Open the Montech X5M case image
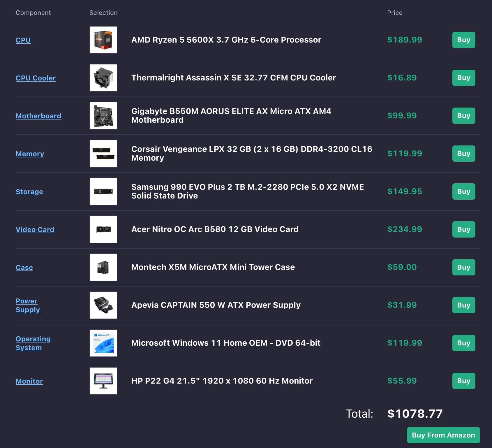Screen dimensions: 492x448 (103, 267)
